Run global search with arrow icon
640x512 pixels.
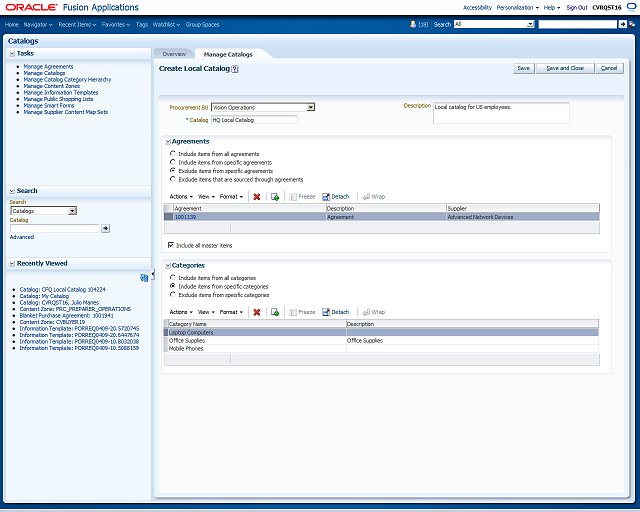[x=622, y=24]
